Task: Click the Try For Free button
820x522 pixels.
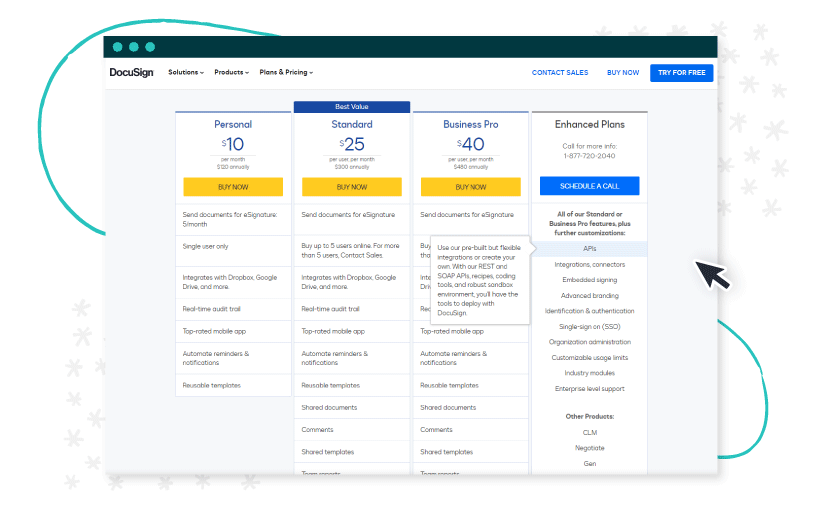Action: tap(681, 73)
